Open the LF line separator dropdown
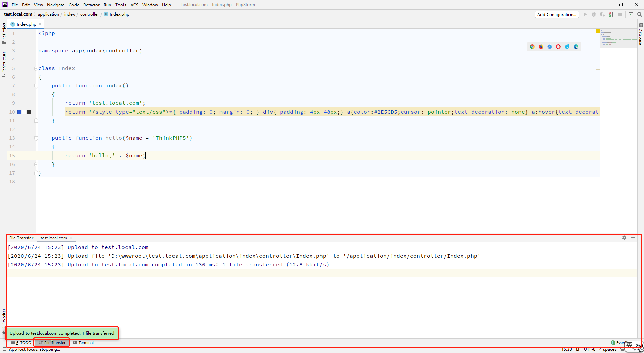Viewport: 644px width, 353px height. pos(578,349)
